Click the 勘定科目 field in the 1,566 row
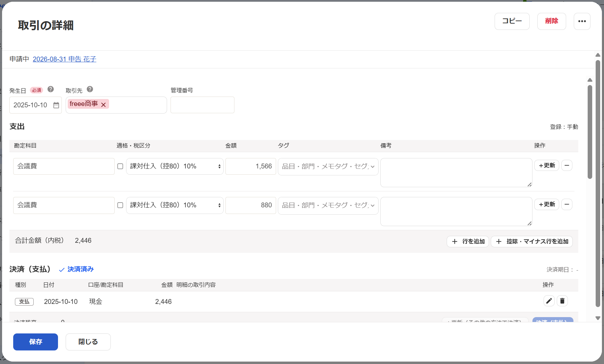 (x=64, y=166)
